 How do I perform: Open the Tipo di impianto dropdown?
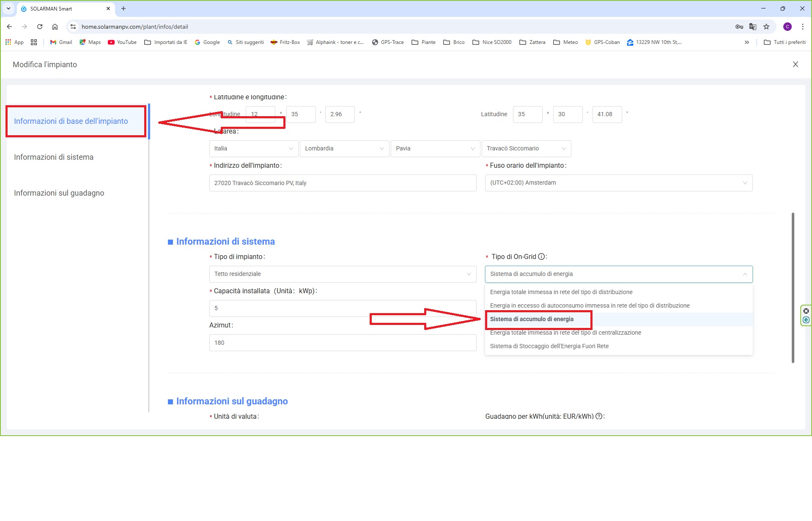[x=343, y=274]
